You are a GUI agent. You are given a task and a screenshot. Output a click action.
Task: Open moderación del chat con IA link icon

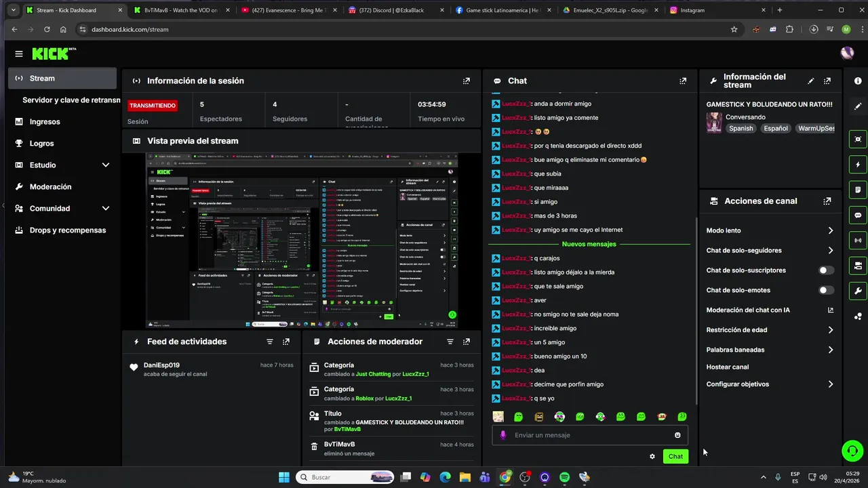click(x=831, y=310)
